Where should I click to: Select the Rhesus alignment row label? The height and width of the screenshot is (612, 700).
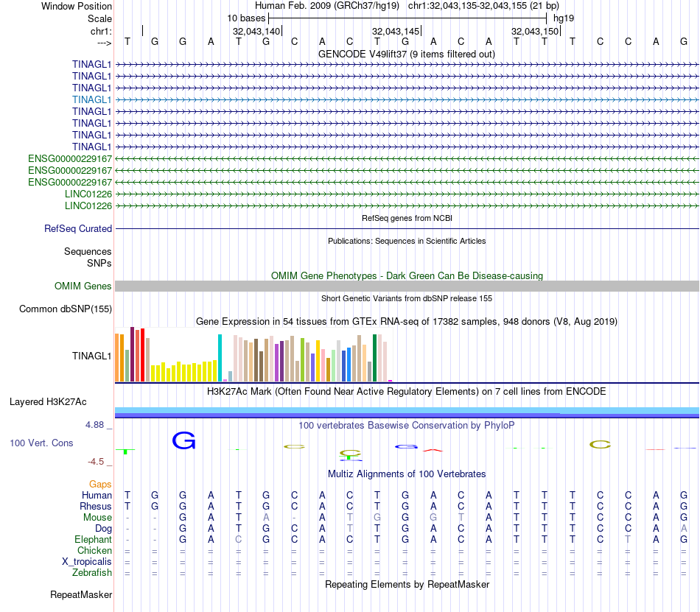pos(96,506)
